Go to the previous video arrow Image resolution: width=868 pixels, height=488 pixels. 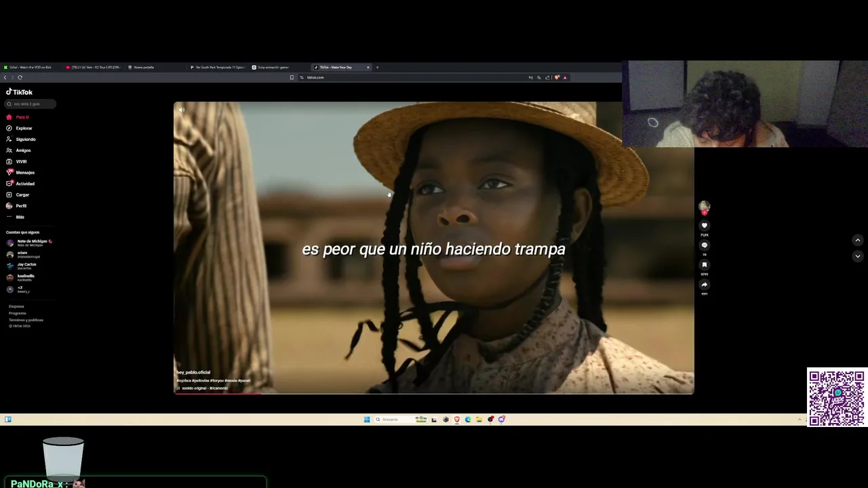[857, 240]
